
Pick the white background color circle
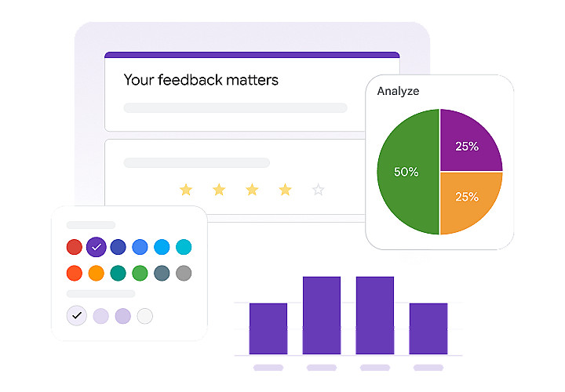click(144, 316)
